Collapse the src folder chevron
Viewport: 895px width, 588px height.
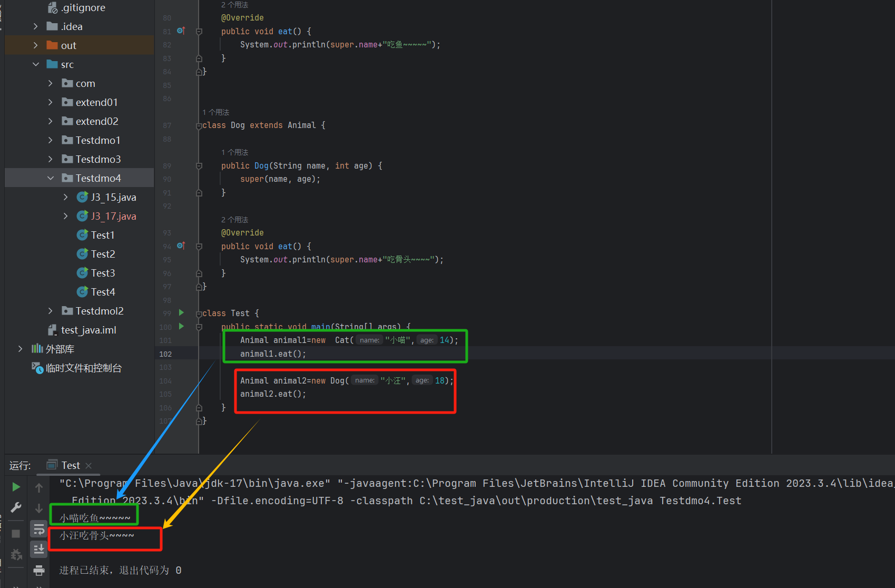pyautogui.click(x=35, y=64)
